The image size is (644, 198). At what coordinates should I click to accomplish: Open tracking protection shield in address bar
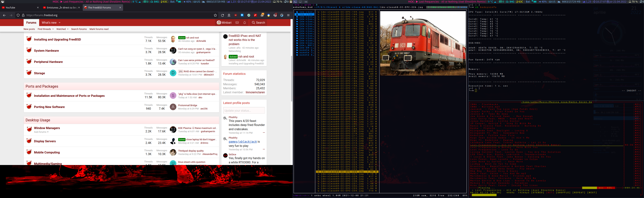click(x=18, y=15)
